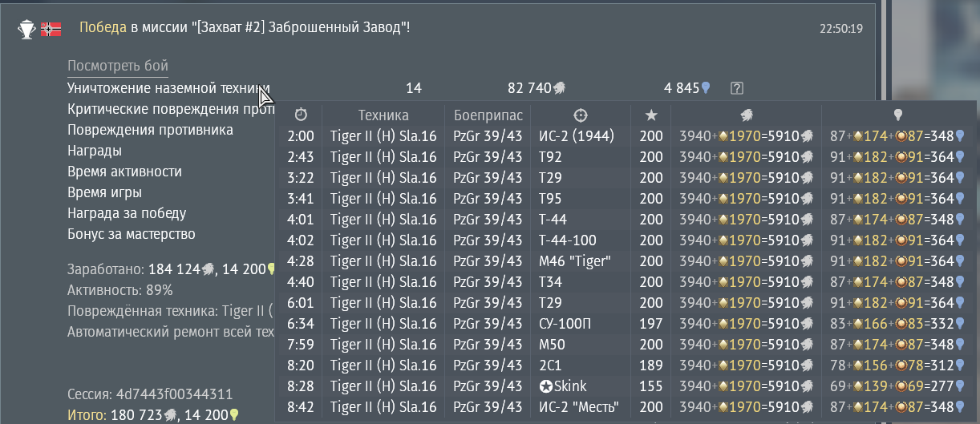Screen dimensions: 980x424
Task: Click the 22:50:19 message timestamp
Action: click(840, 29)
